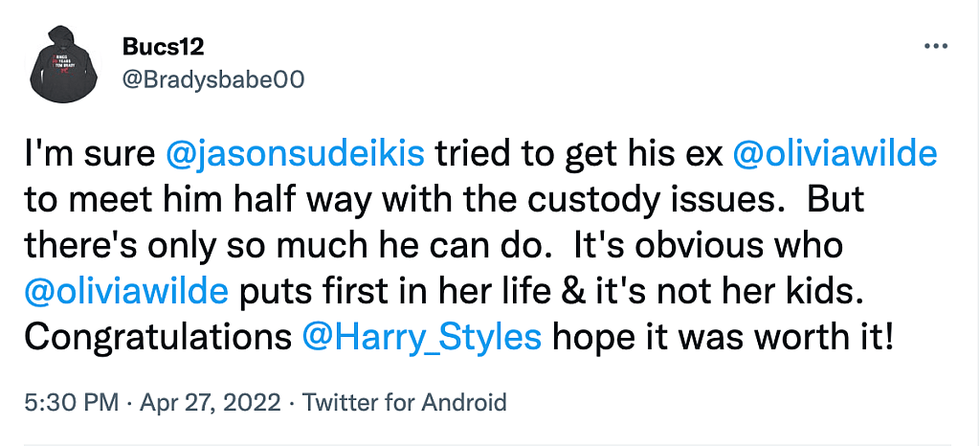The width and height of the screenshot is (980, 446).
Task: Open the tweet's more options menu
Action: pos(934,47)
